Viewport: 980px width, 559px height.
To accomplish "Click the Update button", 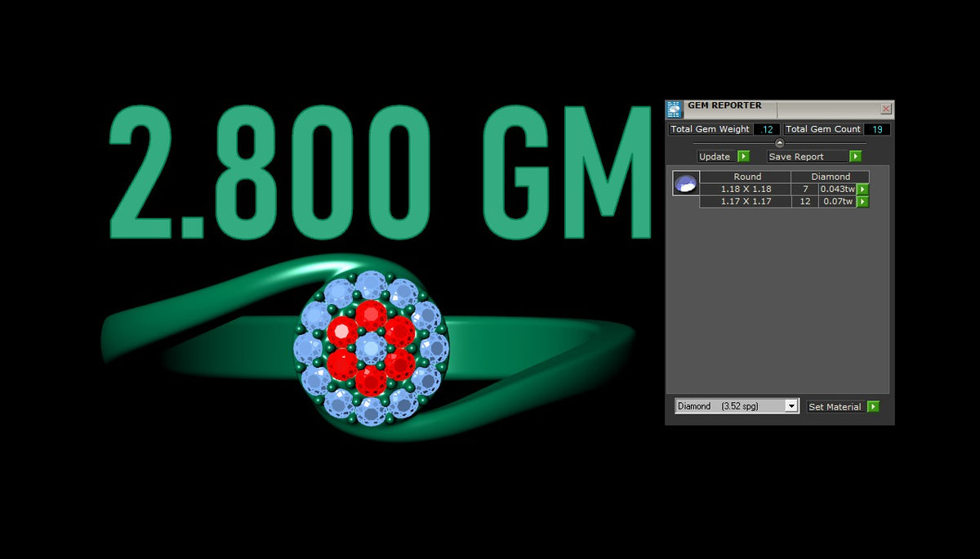I will [x=717, y=156].
